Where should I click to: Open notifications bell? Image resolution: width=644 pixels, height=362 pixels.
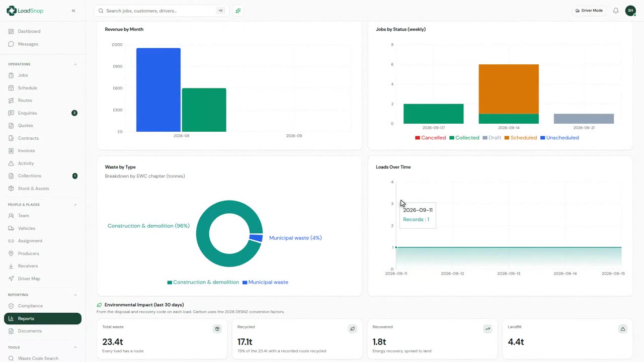[x=615, y=11]
